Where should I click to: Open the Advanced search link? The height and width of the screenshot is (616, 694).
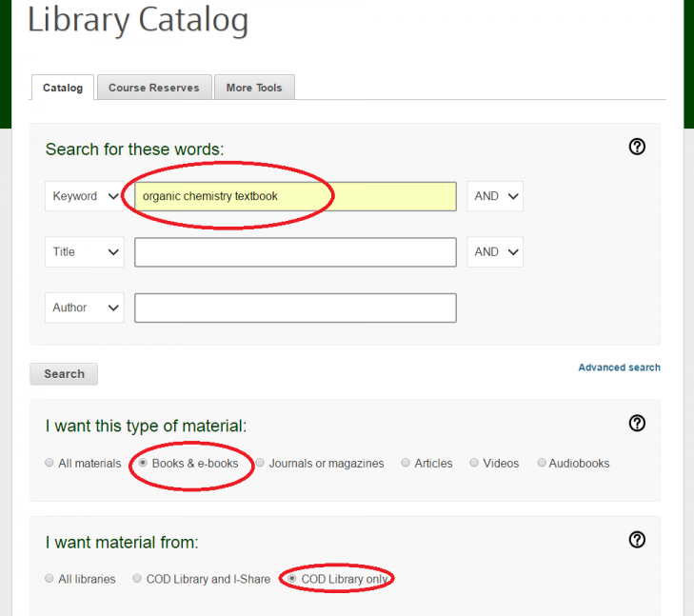[619, 368]
